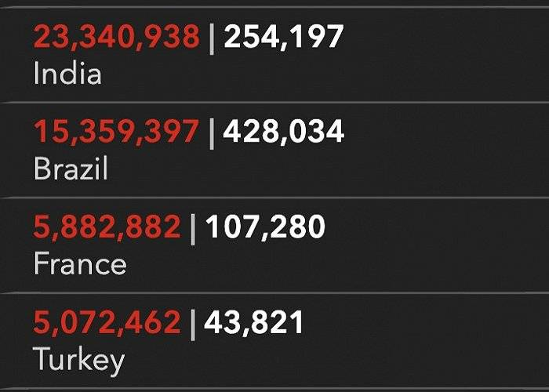Click the separator bar in Turkey's row
Viewport: 549px width, 392px height.
pos(193,325)
